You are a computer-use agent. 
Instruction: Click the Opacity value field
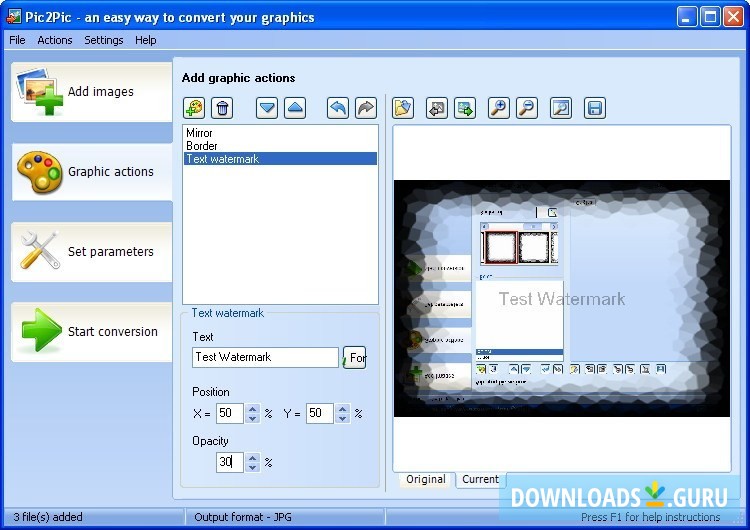click(230, 462)
